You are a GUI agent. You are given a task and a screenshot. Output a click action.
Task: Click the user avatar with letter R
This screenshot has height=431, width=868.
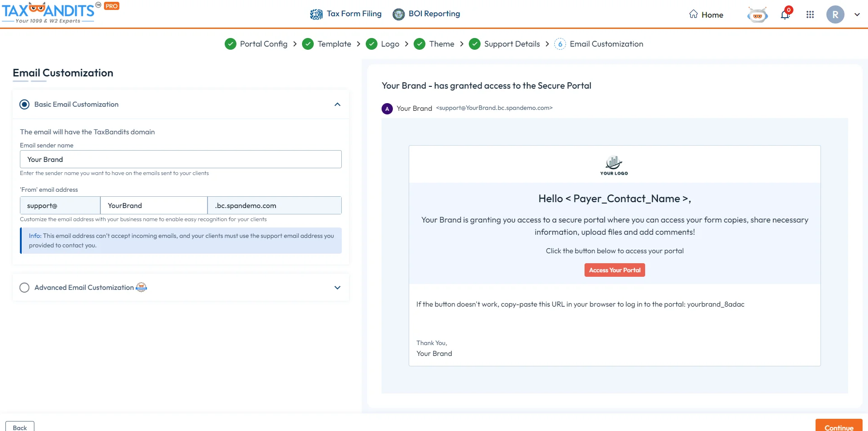tap(835, 14)
